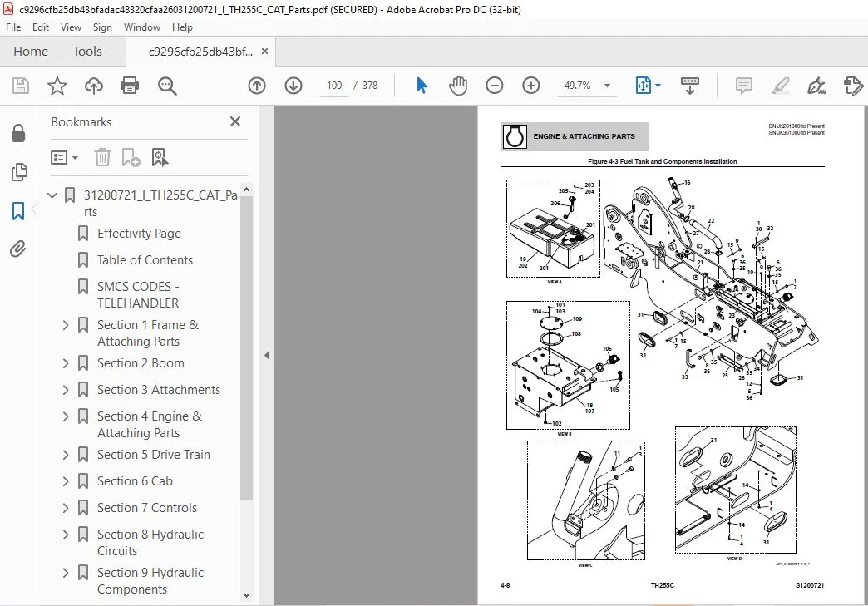Expand Section 9 Hydraulic Components bookmark
868x606 pixels.
tap(66, 572)
